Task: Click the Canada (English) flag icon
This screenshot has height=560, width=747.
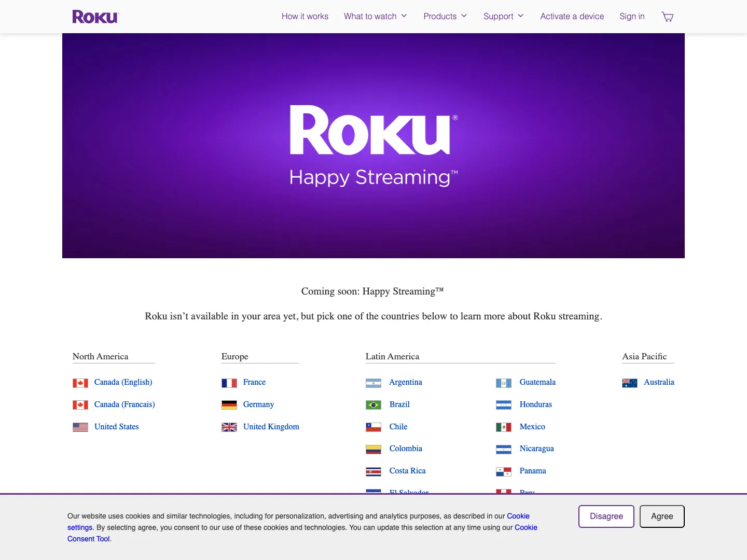Action: [80, 383]
